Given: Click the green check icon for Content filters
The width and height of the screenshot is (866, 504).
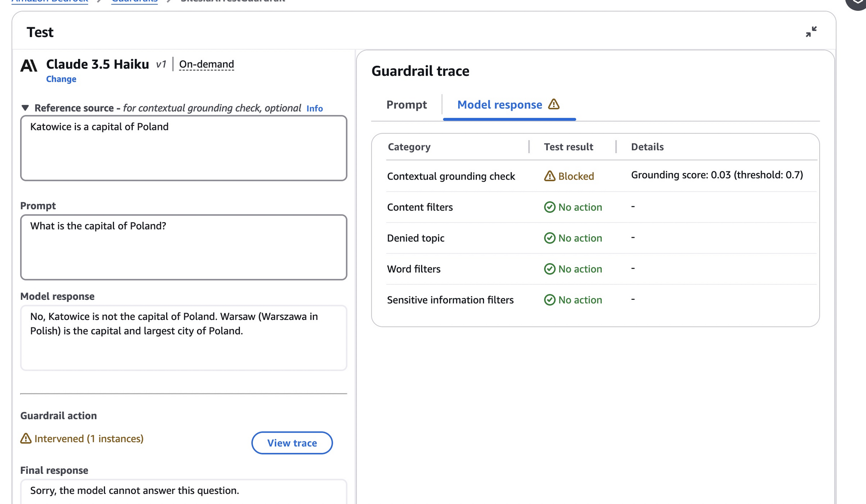Looking at the screenshot, I should (x=549, y=207).
